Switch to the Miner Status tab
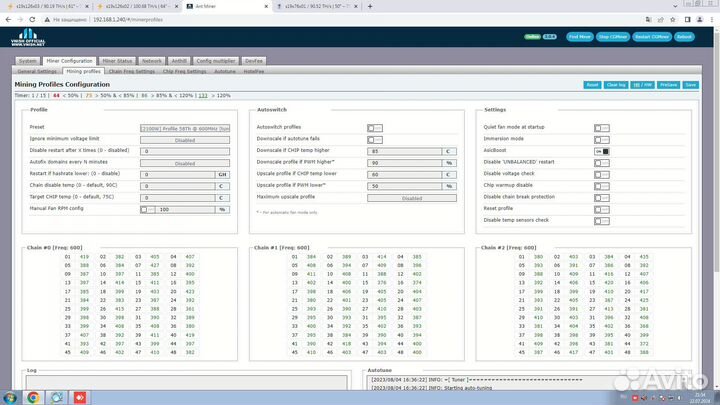The height and width of the screenshot is (405, 720). click(x=117, y=61)
